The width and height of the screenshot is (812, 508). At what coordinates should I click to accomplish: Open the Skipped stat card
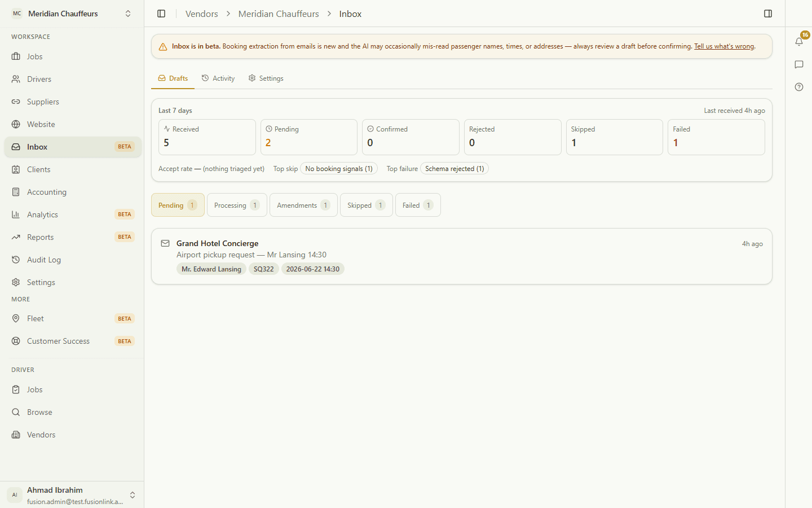coord(615,137)
